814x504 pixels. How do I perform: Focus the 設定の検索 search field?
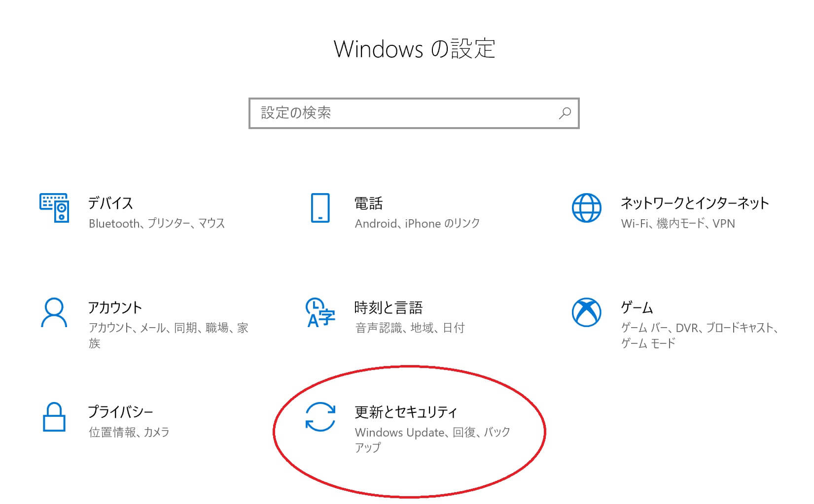tap(414, 113)
